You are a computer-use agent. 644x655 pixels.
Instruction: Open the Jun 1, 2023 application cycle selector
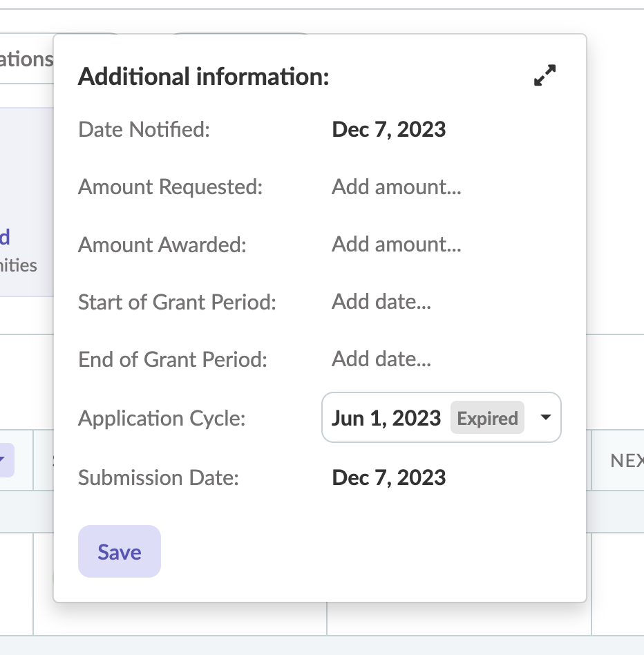coord(386,418)
